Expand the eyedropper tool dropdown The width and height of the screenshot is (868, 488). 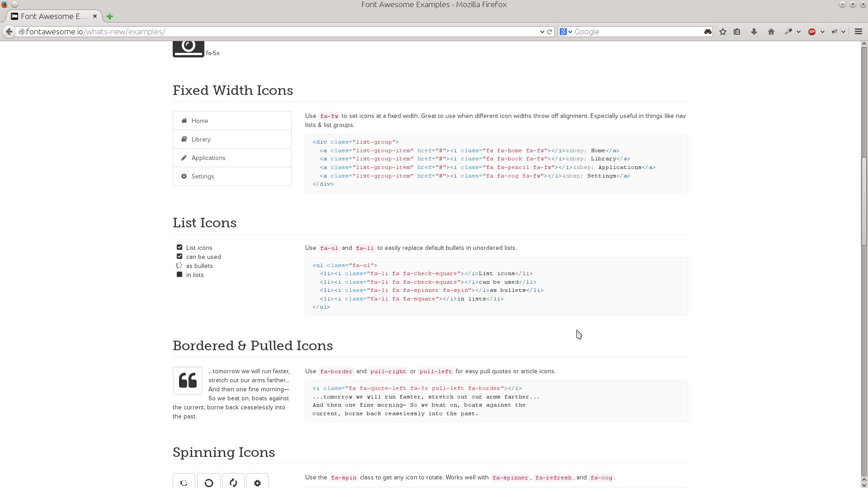(x=798, y=32)
